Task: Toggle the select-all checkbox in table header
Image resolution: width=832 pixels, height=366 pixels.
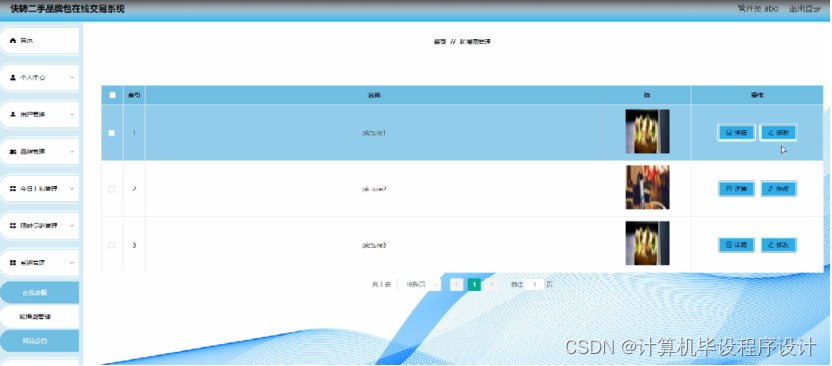Action: click(112, 95)
